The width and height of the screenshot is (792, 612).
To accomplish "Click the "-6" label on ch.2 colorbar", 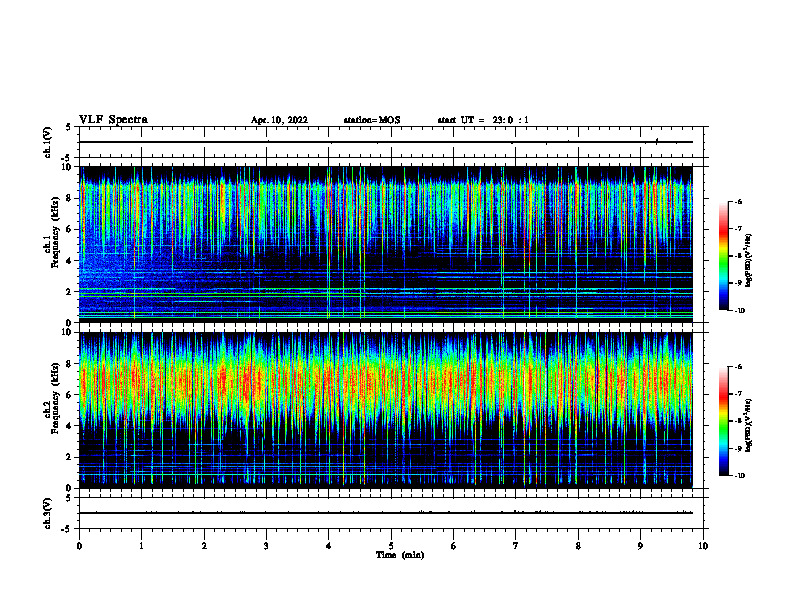I will click(738, 367).
